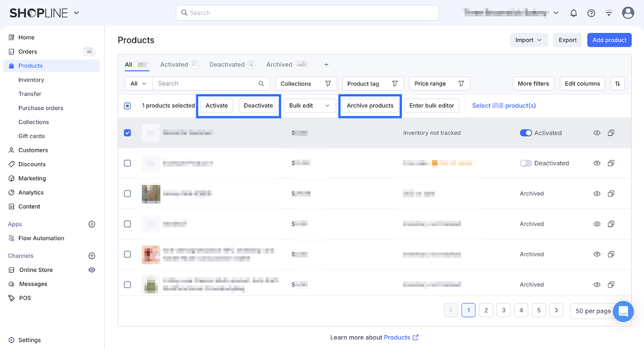The image size is (644, 349).
Task: Click the help question mark icon
Action: tap(591, 13)
